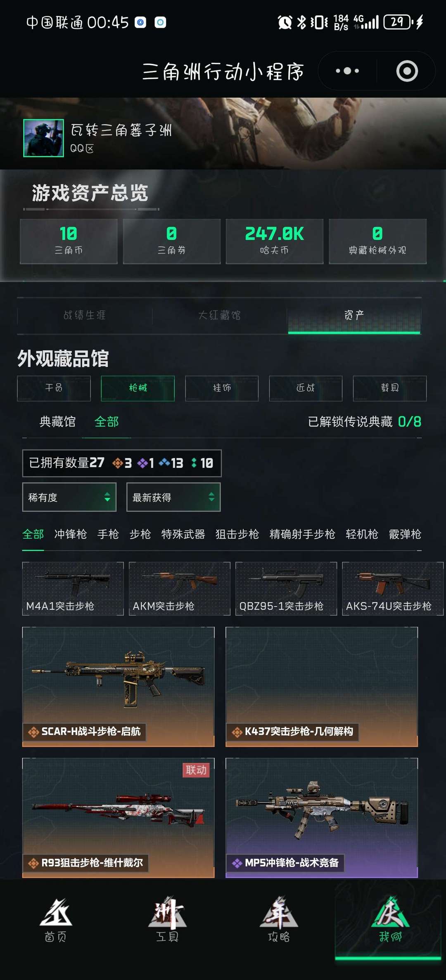Open the 哈夫币 247.0K balance card
The image size is (446, 980).
point(274,241)
